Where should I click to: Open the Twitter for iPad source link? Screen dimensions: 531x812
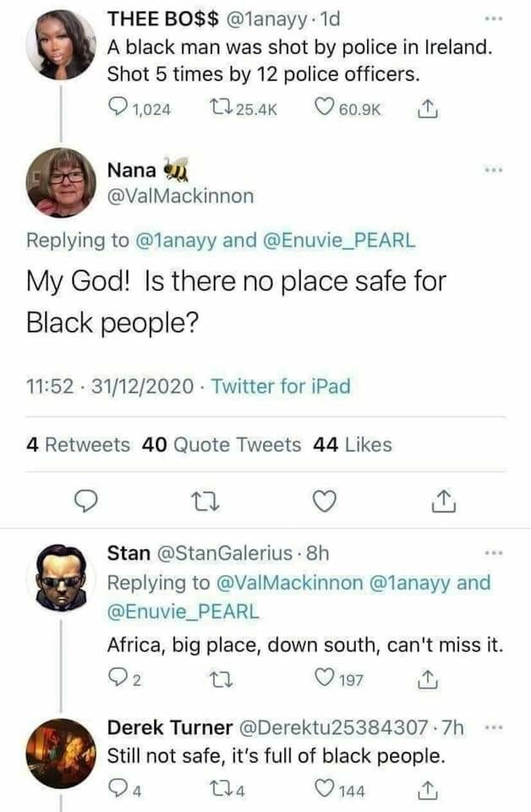coord(281,386)
